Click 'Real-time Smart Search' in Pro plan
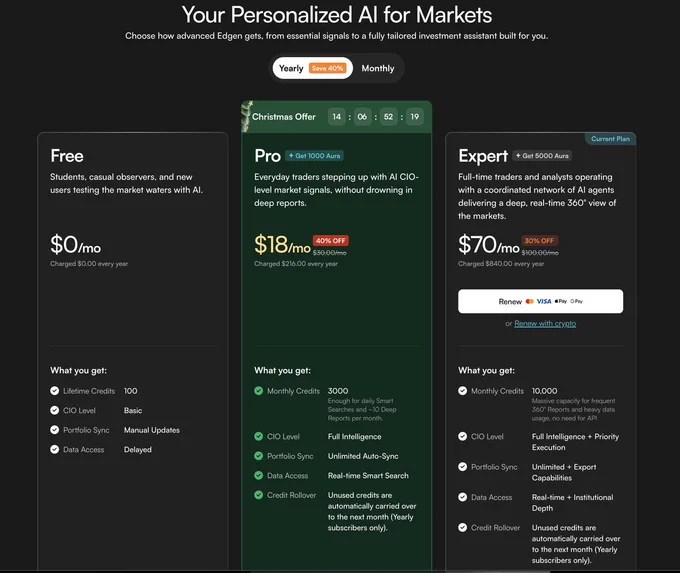The height and width of the screenshot is (573, 680). [368, 475]
